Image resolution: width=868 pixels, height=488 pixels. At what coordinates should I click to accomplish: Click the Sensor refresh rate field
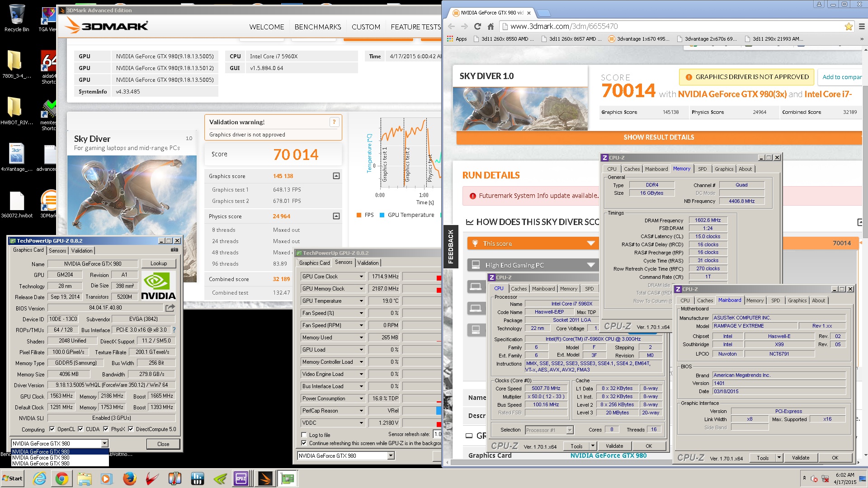437,434
